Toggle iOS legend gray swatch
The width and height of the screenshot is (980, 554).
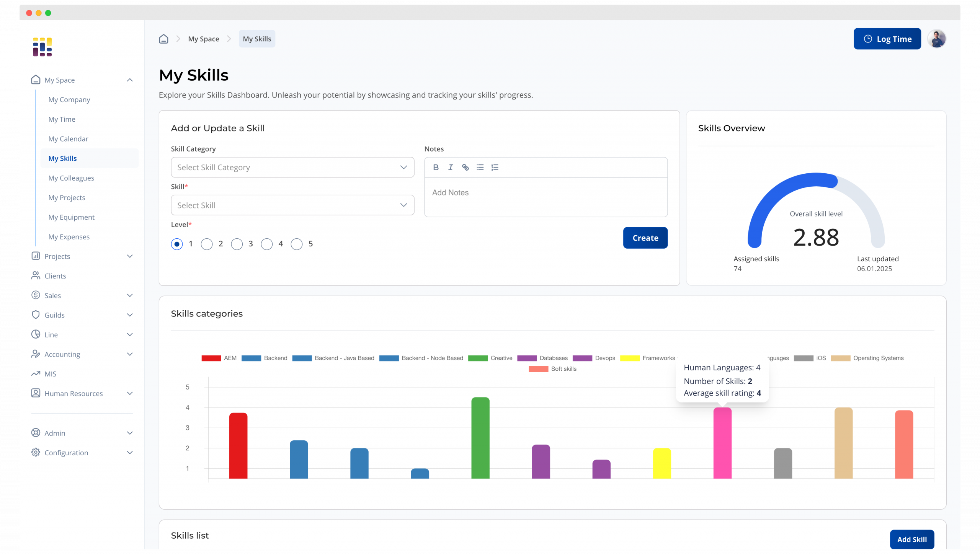coord(804,358)
